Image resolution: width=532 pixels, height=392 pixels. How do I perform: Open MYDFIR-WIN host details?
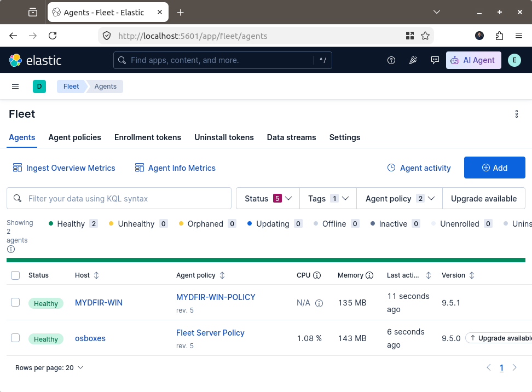99,303
